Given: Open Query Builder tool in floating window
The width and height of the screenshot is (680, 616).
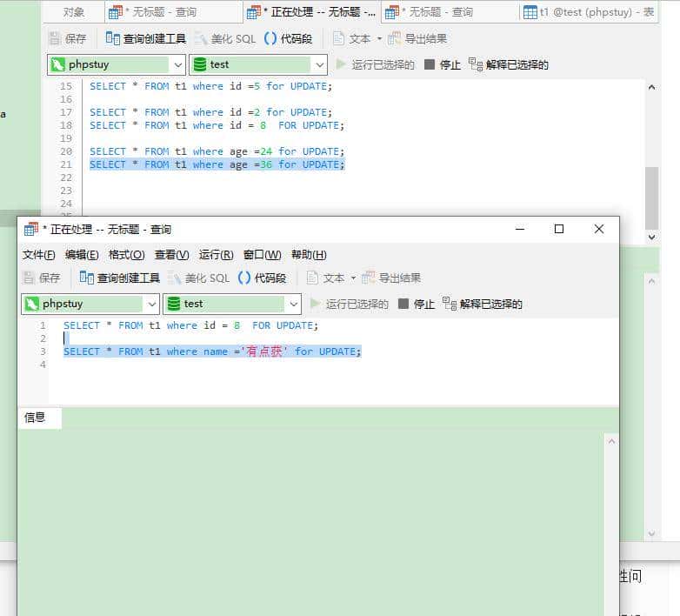Looking at the screenshot, I should [x=120, y=278].
